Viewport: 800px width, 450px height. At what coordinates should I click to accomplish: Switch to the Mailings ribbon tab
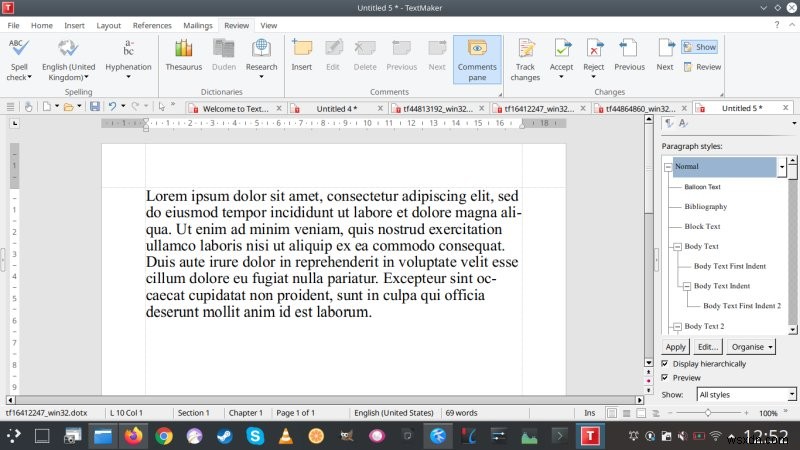(x=197, y=26)
